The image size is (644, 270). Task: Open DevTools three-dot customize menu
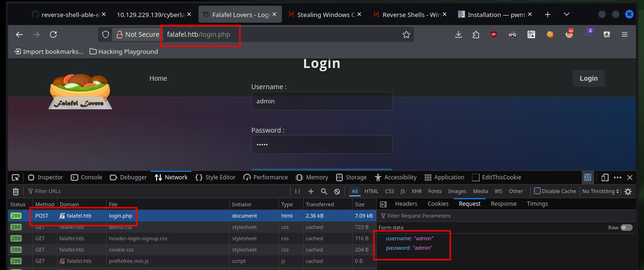coord(617,177)
